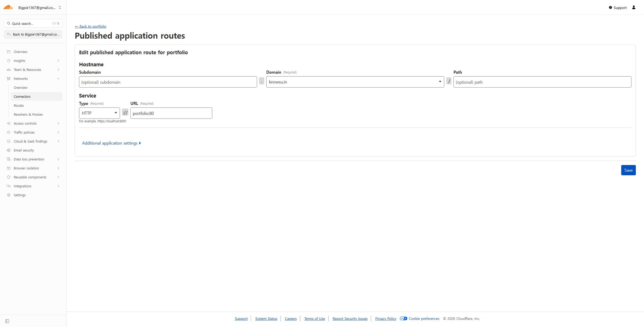The width and height of the screenshot is (644, 327).
Task: Click the Save button
Action: point(628,170)
